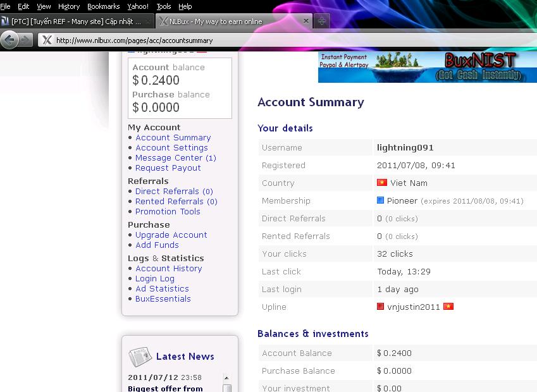Screen dimensions: 537x392
Task: Click the Latest News scroll up arrow
Action: (x=226, y=377)
